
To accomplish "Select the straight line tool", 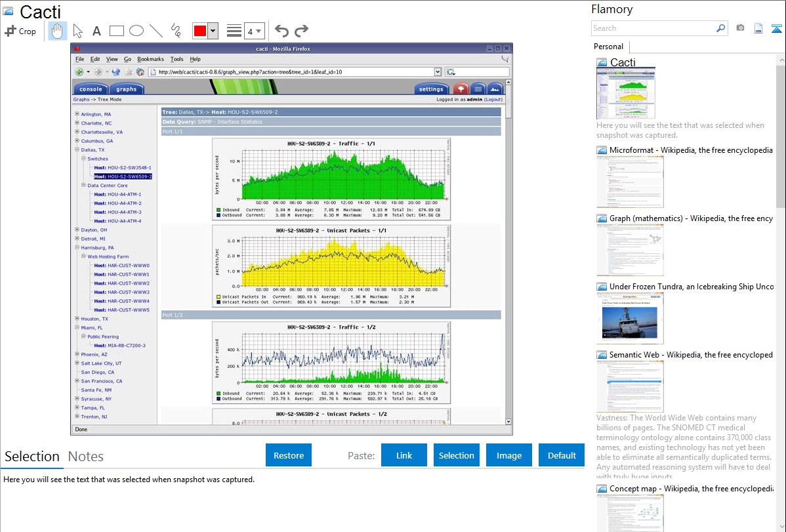I will [156, 31].
